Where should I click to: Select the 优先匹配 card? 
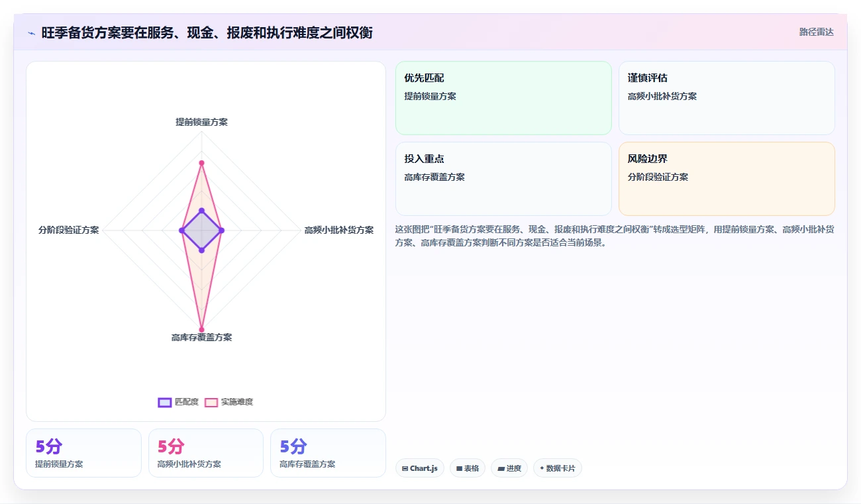click(x=503, y=98)
